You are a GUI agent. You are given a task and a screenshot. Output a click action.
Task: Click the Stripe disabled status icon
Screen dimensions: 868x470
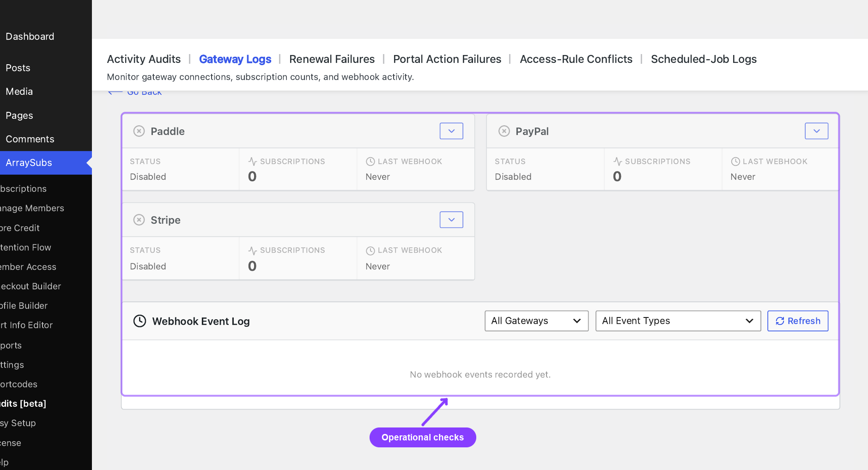(x=139, y=220)
